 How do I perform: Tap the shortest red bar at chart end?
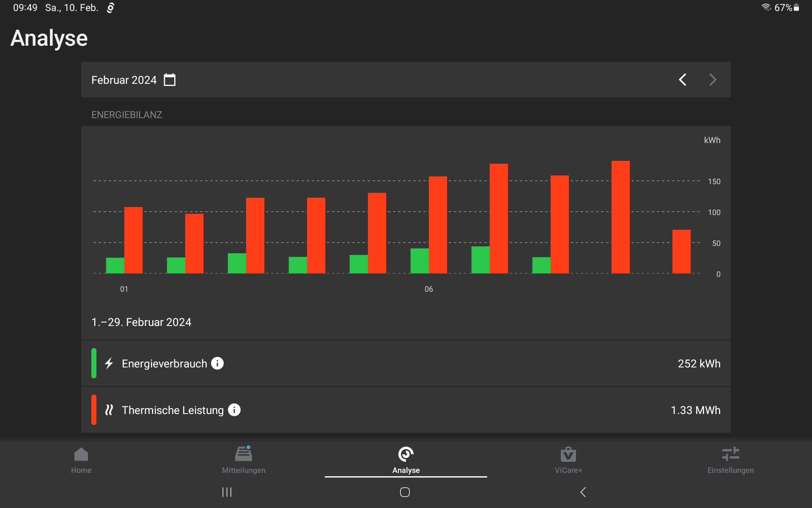tap(681, 251)
